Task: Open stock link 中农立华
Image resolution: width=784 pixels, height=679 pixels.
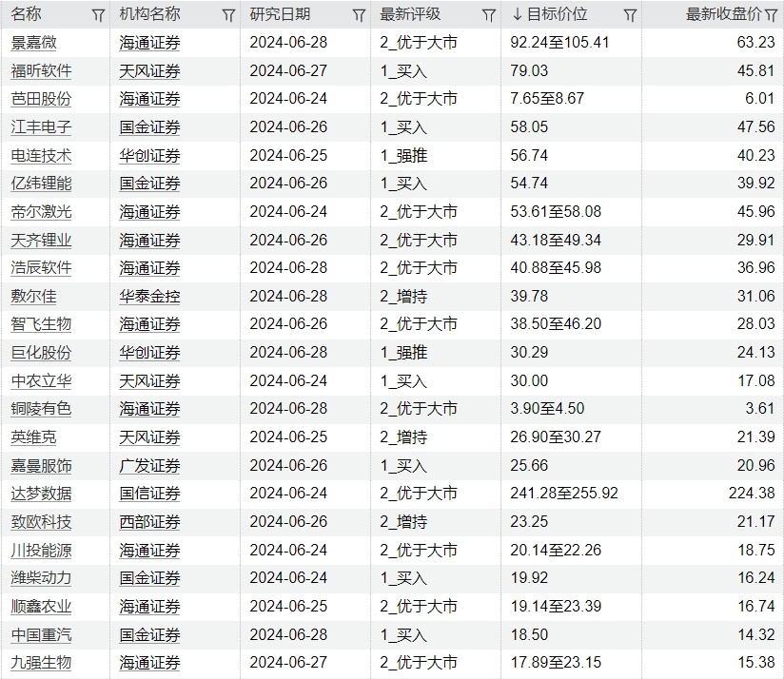Action: tap(42, 380)
